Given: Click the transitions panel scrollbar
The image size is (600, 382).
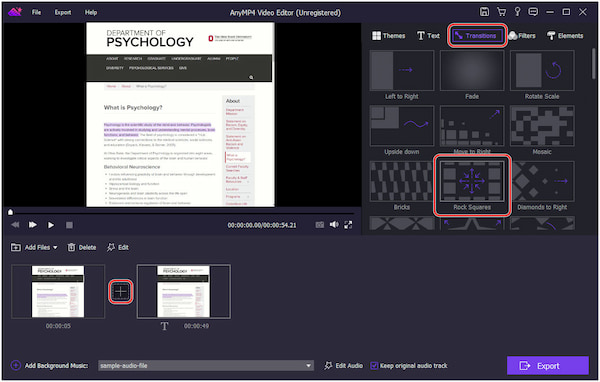Looking at the screenshot, I should (594, 63).
